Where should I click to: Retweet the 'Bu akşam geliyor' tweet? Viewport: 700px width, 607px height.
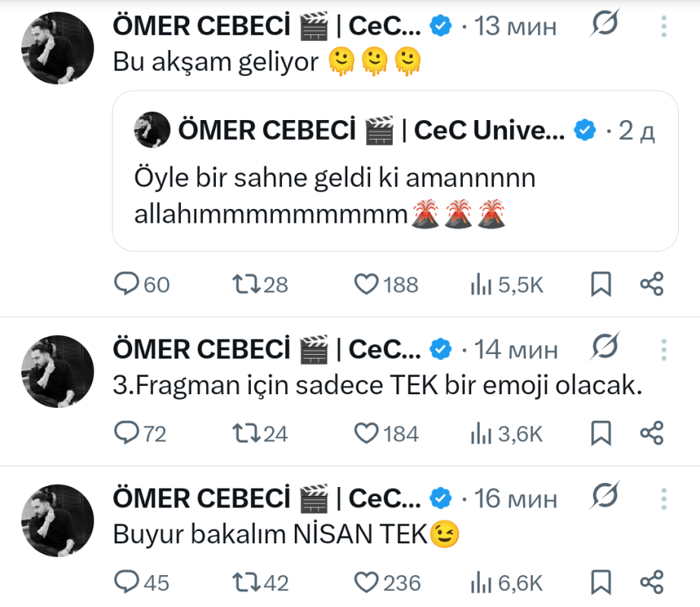click(245, 285)
